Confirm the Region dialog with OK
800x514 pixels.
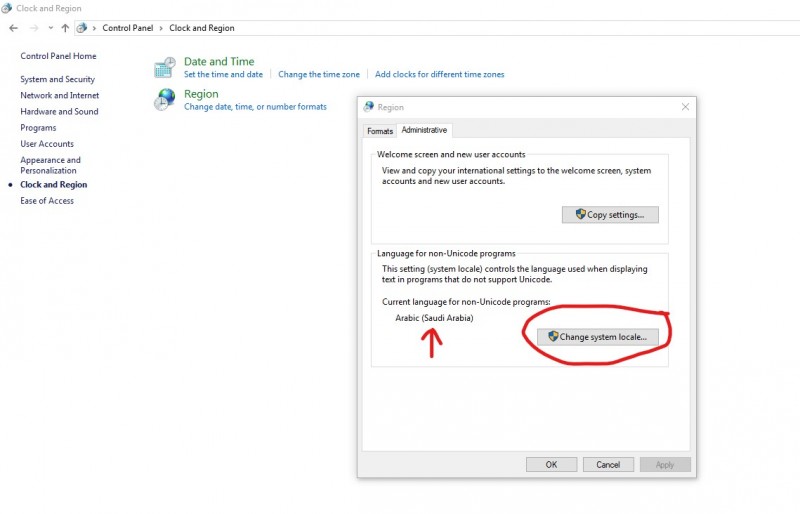552,464
